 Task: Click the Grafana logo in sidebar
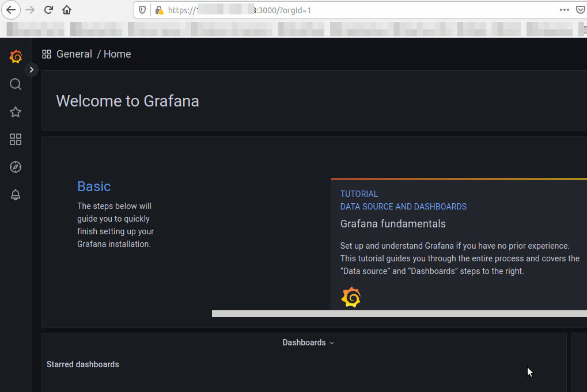(x=16, y=56)
